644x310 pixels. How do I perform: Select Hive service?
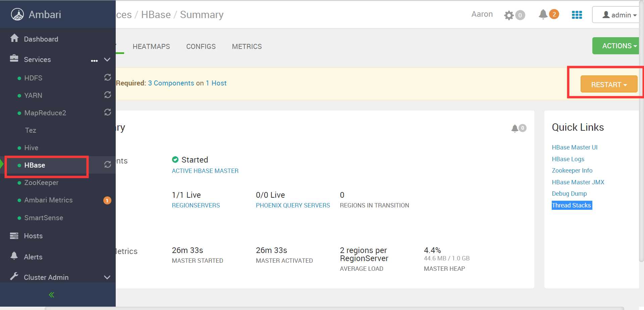pos(31,148)
